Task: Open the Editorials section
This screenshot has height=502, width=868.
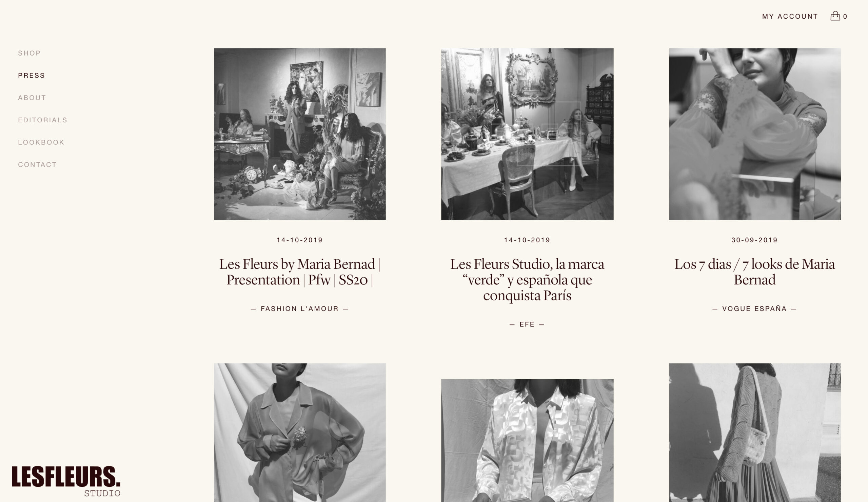Action: point(43,120)
